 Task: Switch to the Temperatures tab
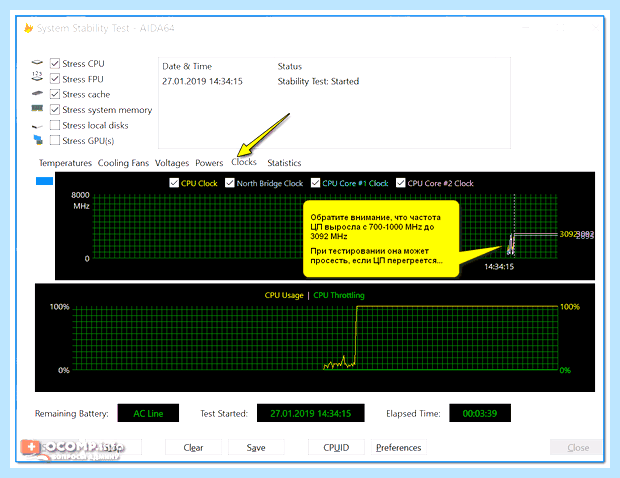coord(65,163)
